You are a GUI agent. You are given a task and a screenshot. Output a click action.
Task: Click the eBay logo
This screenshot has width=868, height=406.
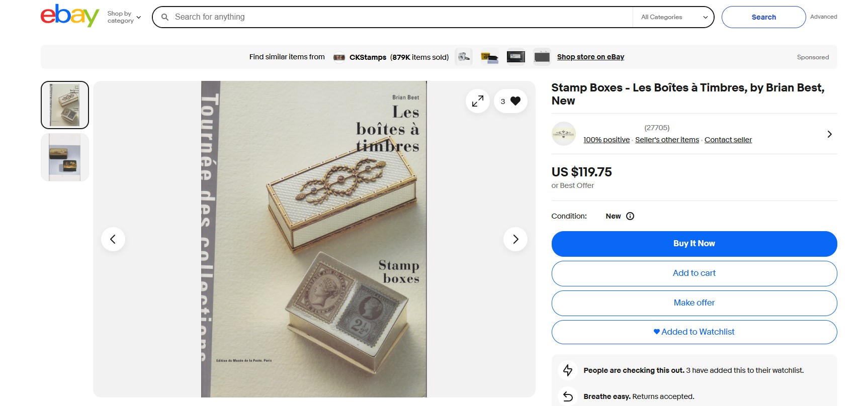(69, 16)
